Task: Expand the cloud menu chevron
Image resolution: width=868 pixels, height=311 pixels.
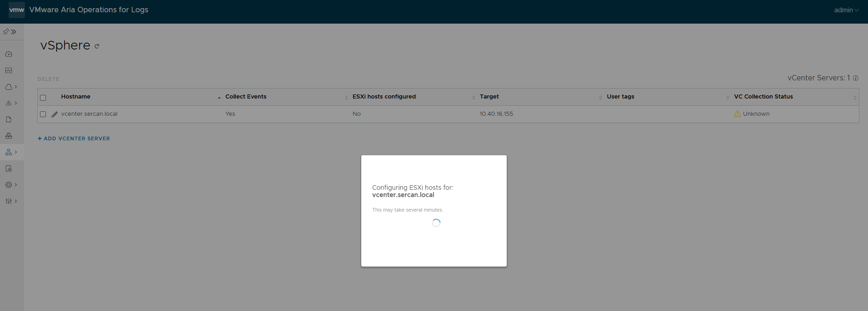Action: 16,87
